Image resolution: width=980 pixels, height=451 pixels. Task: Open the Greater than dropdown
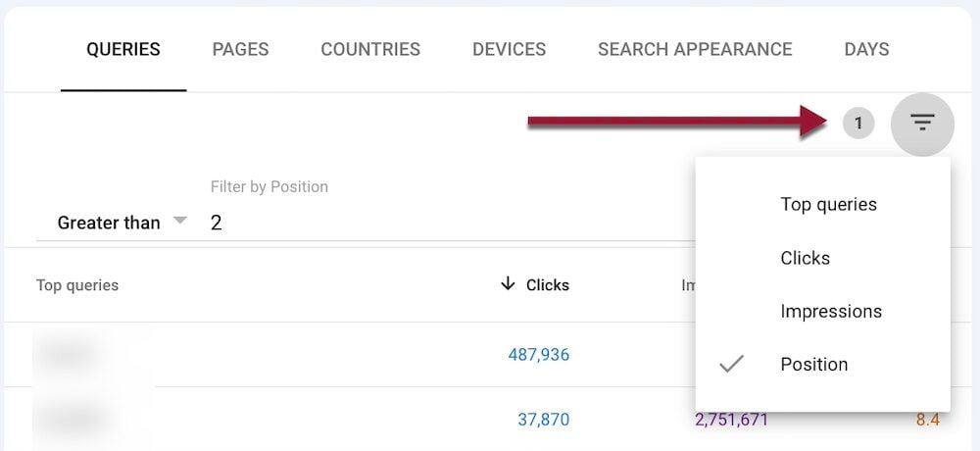tap(122, 223)
